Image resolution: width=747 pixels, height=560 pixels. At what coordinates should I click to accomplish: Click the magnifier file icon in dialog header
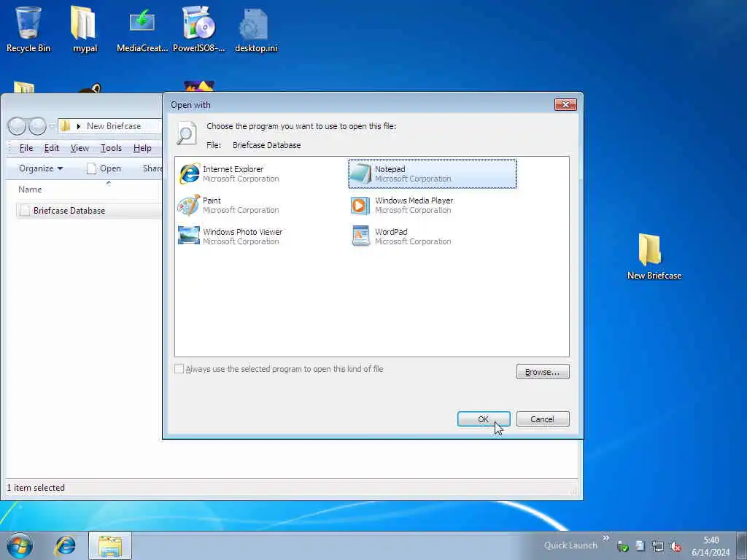click(186, 133)
